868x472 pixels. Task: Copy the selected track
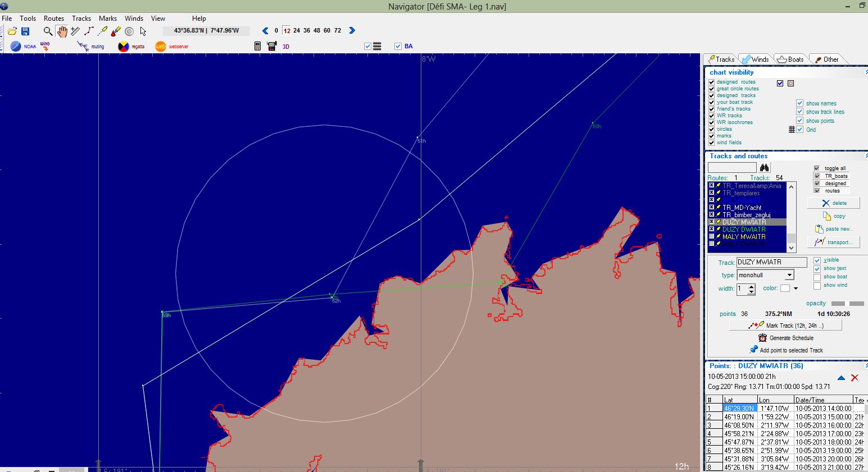[834, 216]
